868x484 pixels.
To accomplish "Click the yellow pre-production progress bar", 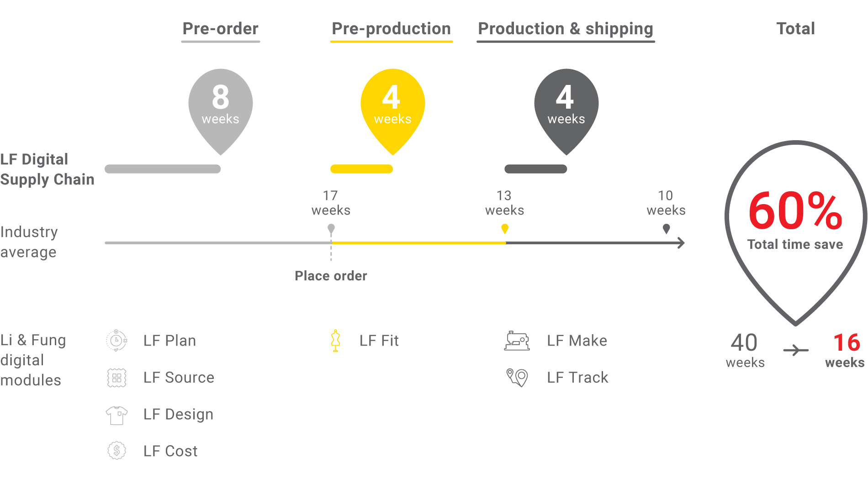I will point(361,169).
